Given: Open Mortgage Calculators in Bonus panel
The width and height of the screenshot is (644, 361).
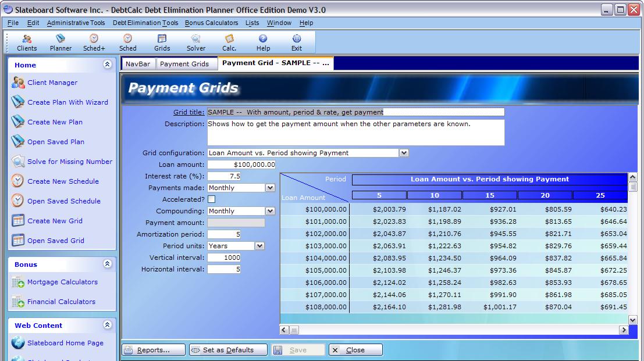Looking at the screenshot, I should tap(62, 282).
